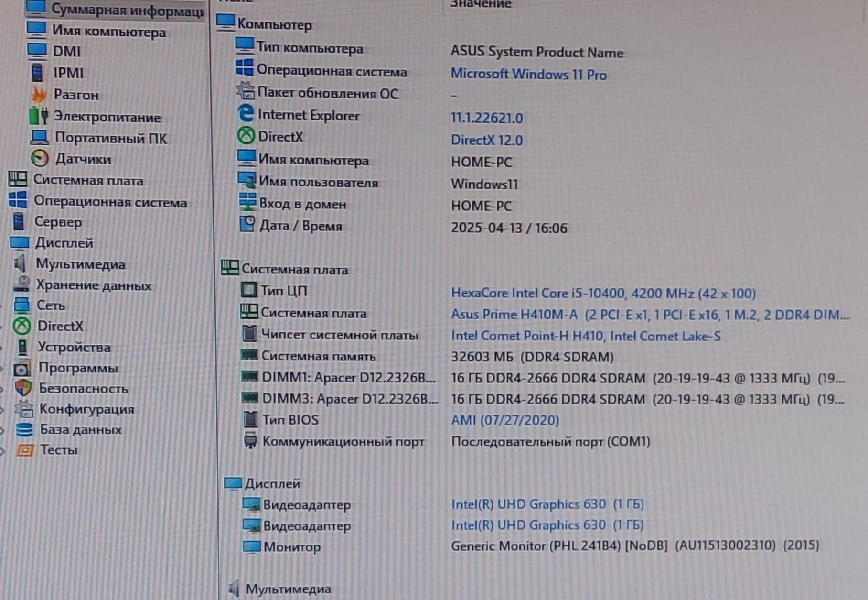This screenshot has height=600, width=868.
Task: Click the ASUS System Product Name value
Action: pos(536,52)
